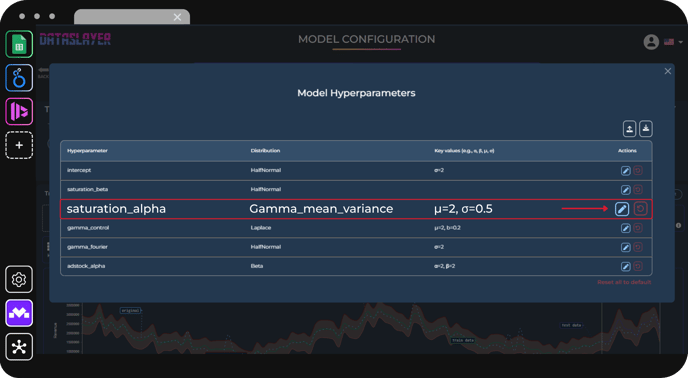Reset the gamma_control hyperparameter
Screen dimensions: 688x378
pyautogui.click(x=638, y=228)
